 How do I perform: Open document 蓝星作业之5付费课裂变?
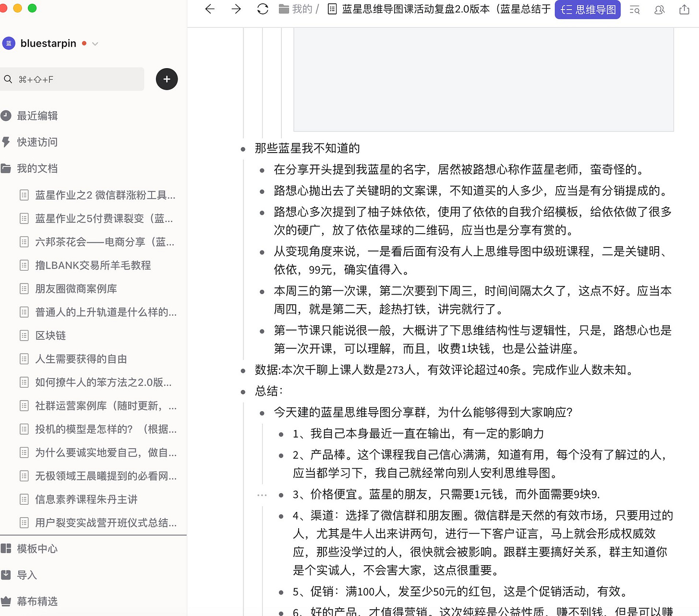(x=104, y=218)
